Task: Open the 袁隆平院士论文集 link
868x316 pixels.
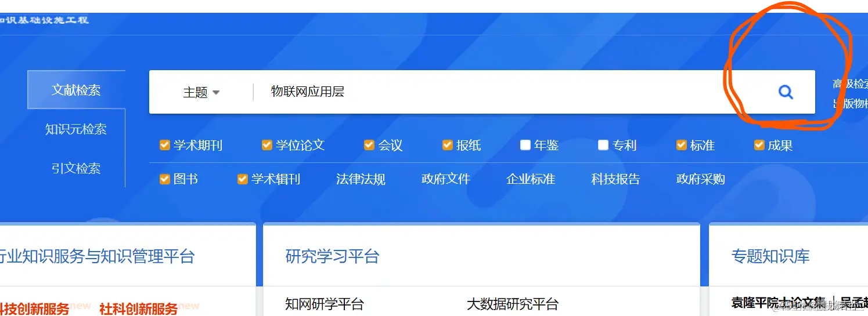Action: pos(778,302)
